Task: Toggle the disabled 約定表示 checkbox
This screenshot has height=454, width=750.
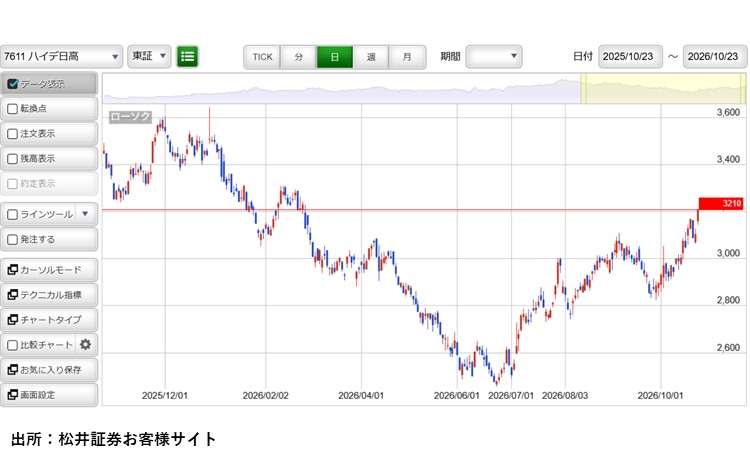Action: (x=13, y=184)
